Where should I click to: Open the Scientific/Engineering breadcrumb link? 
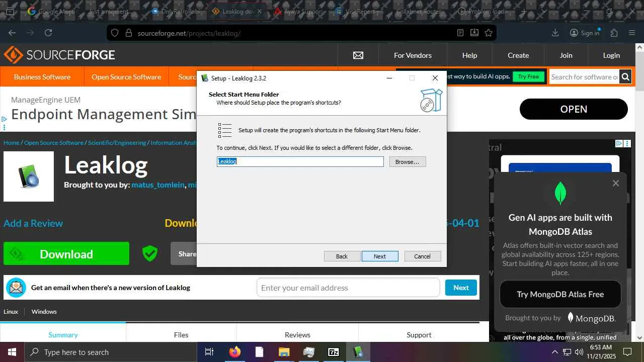pos(117,143)
